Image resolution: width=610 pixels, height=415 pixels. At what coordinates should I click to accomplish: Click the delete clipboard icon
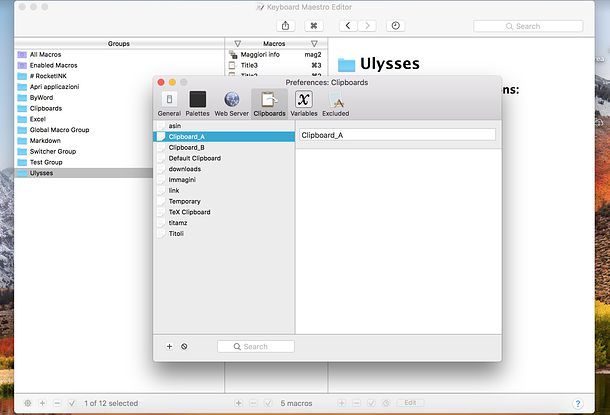pyautogui.click(x=184, y=346)
